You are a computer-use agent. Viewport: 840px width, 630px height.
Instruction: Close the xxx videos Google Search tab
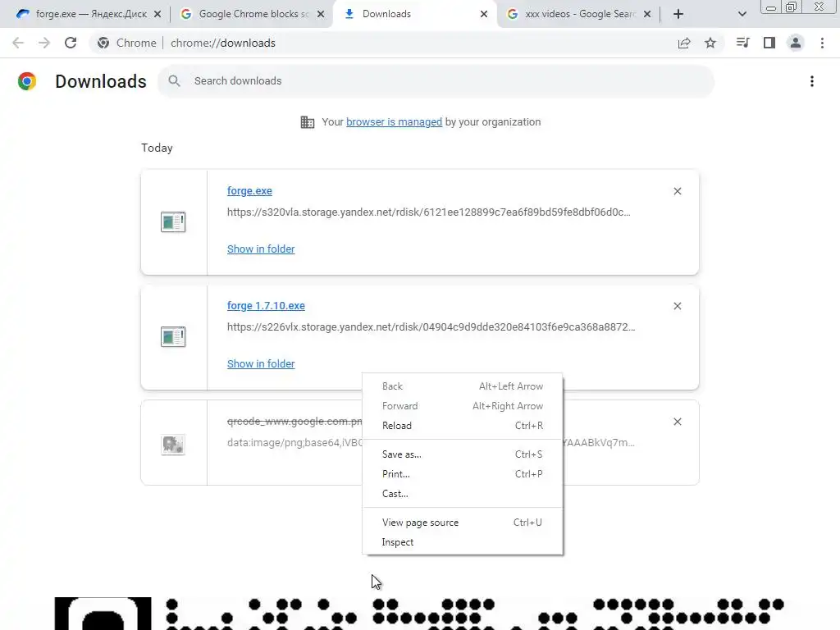[x=647, y=14]
